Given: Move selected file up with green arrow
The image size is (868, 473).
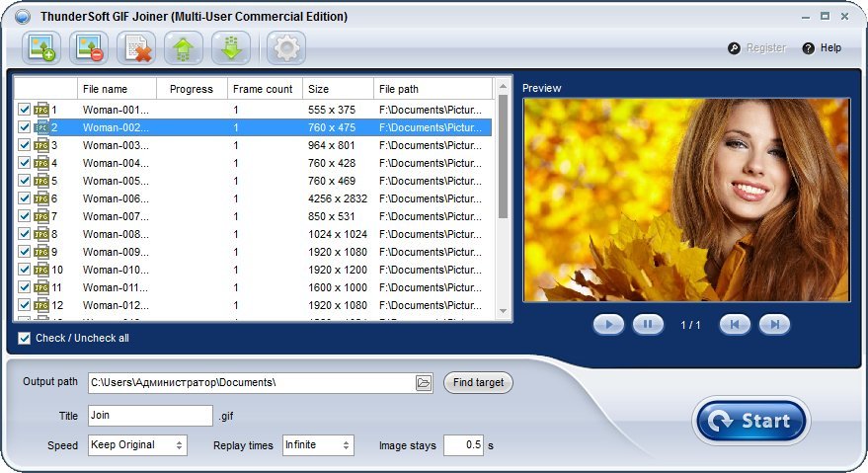Looking at the screenshot, I should click(x=184, y=48).
